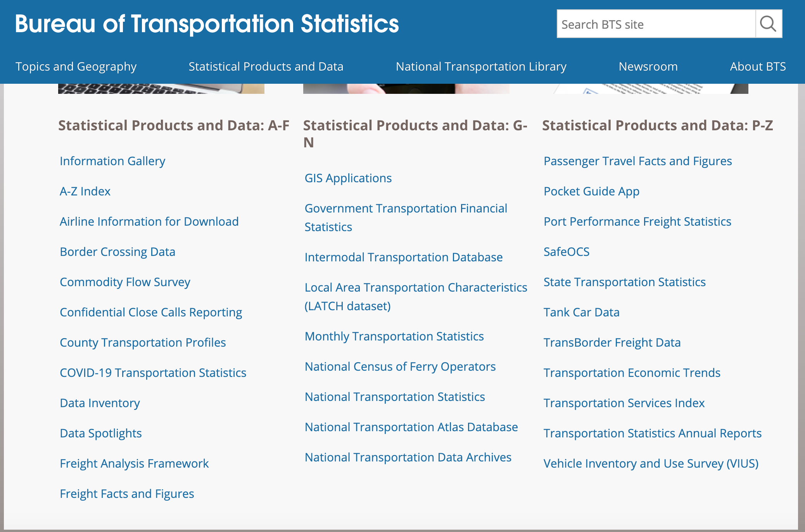Select the Newsroom menu item

tap(648, 66)
